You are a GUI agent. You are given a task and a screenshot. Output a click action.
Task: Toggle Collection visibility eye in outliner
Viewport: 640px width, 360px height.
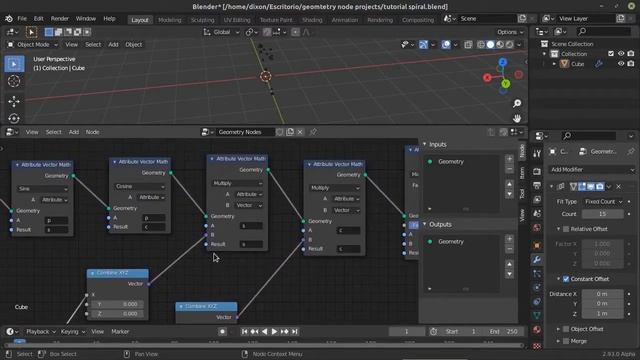click(x=621, y=53)
